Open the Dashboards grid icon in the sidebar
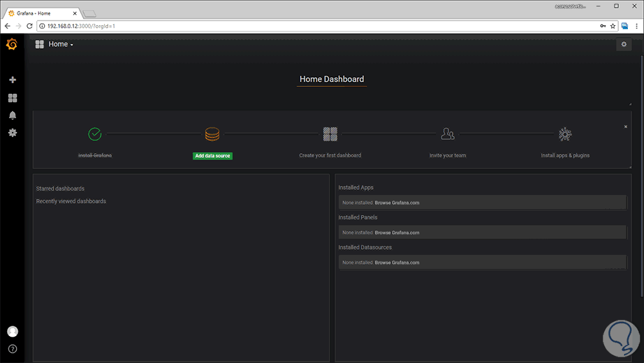This screenshot has width=644, height=363. point(13,98)
